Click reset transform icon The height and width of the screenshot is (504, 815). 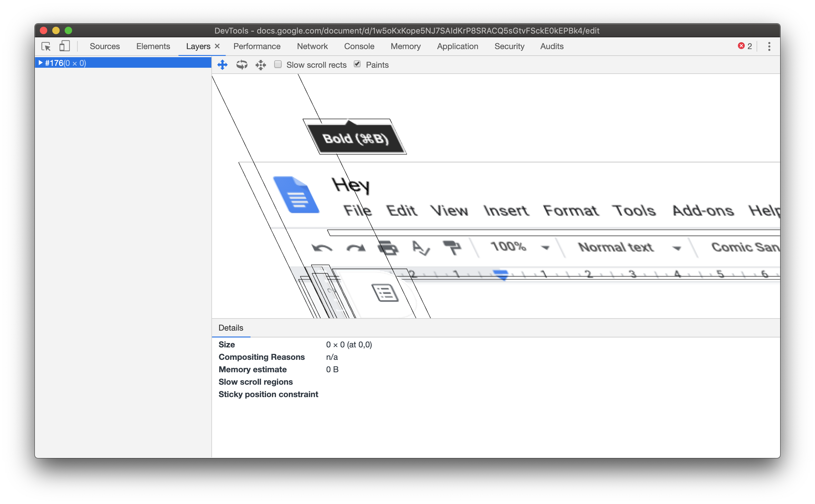(261, 65)
